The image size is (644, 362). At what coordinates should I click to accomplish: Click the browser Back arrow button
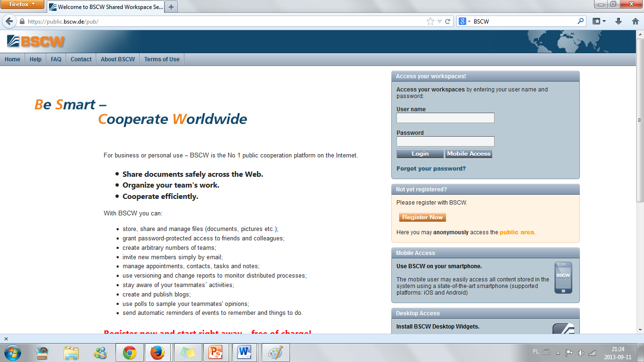click(9, 21)
